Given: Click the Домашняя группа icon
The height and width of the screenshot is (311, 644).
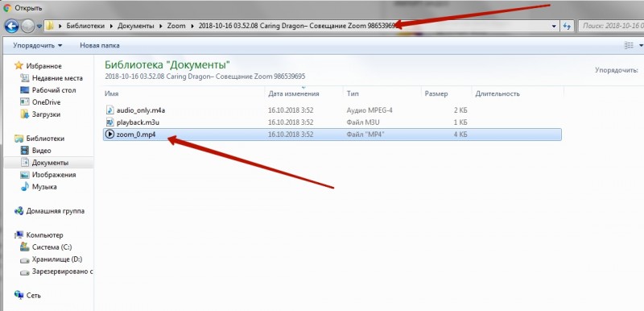Looking at the screenshot, I should pyautogui.click(x=19, y=211).
